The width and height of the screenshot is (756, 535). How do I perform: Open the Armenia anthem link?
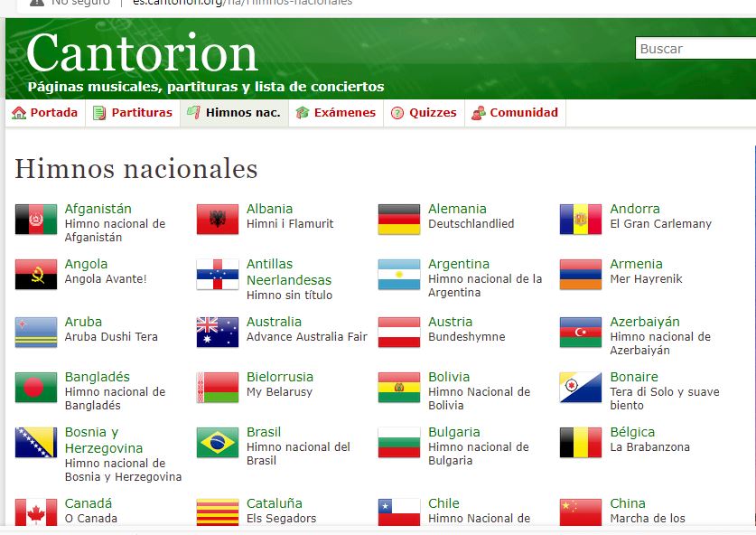(x=636, y=265)
